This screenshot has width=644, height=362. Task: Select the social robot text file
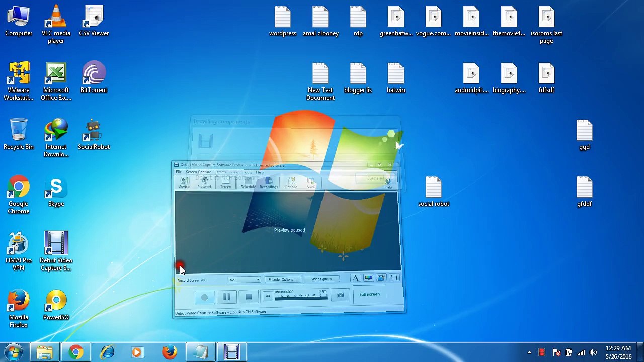(434, 192)
